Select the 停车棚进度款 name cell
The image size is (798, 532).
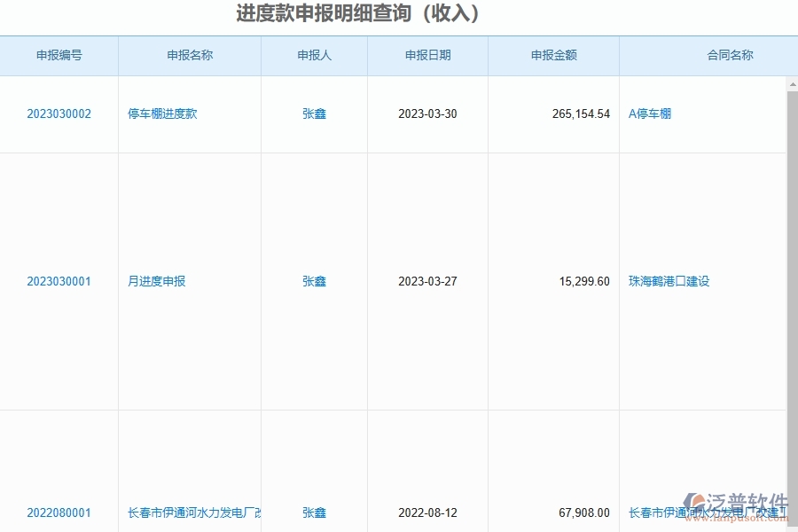pos(160,113)
